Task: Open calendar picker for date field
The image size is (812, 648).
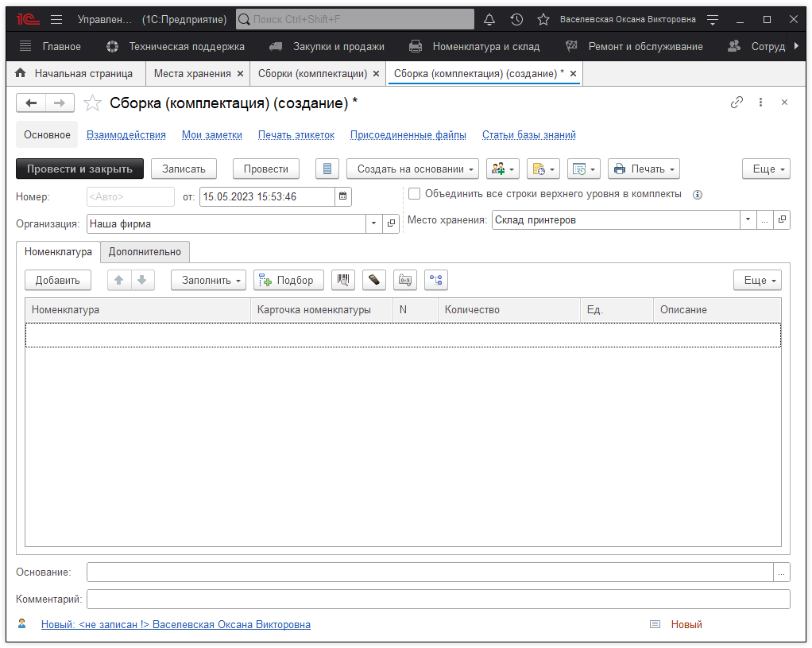Action: coord(342,196)
